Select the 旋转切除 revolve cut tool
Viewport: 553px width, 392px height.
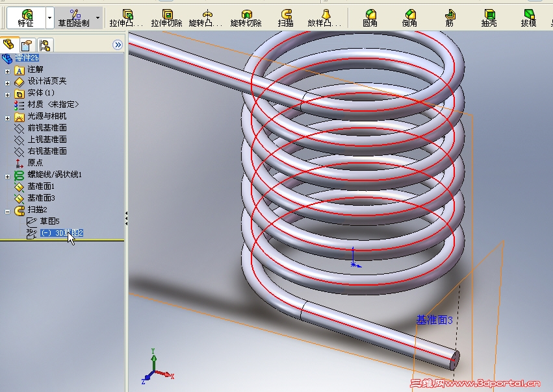pyautogui.click(x=246, y=18)
